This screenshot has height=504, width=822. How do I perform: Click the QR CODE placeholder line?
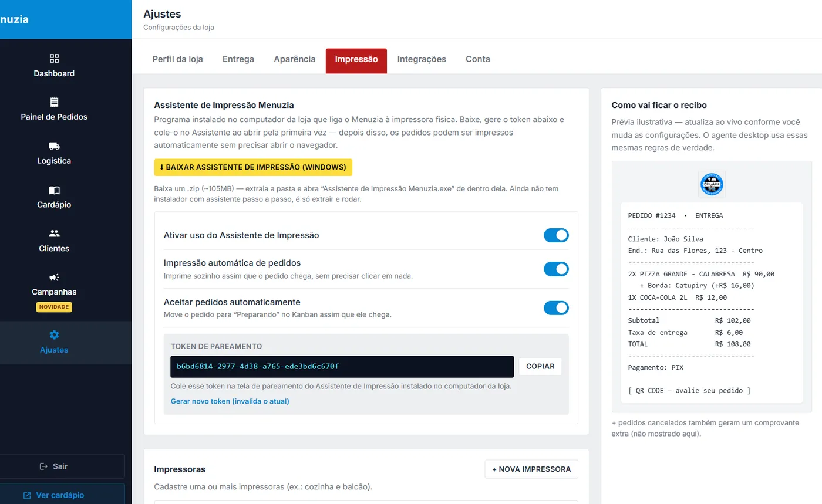689,391
